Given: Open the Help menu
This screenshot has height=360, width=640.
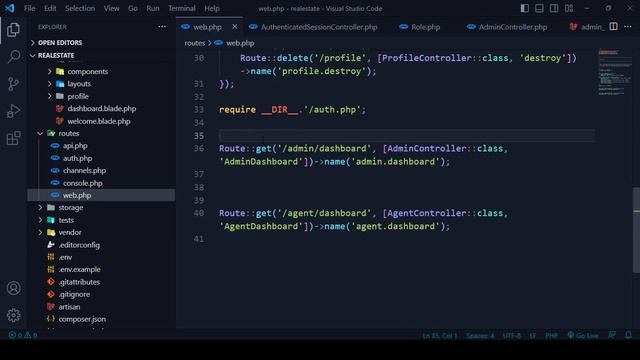Looking at the screenshot, I should pos(212,8).
